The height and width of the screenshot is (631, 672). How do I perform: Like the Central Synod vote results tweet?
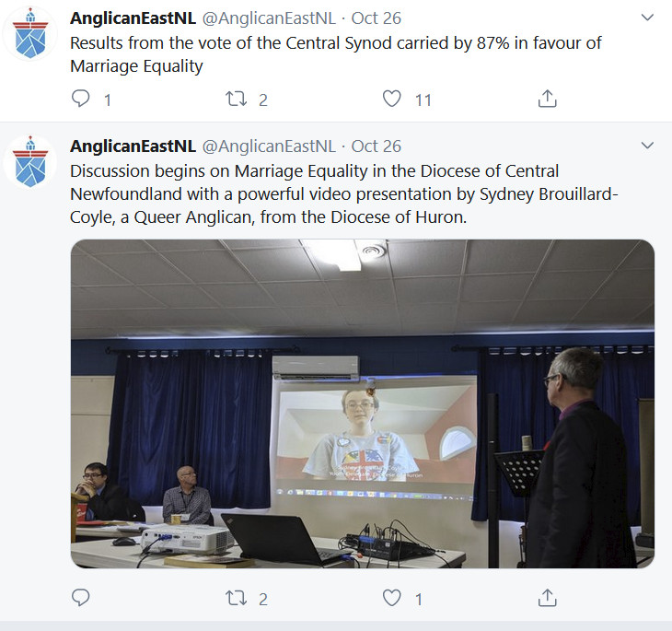(392, 99)
